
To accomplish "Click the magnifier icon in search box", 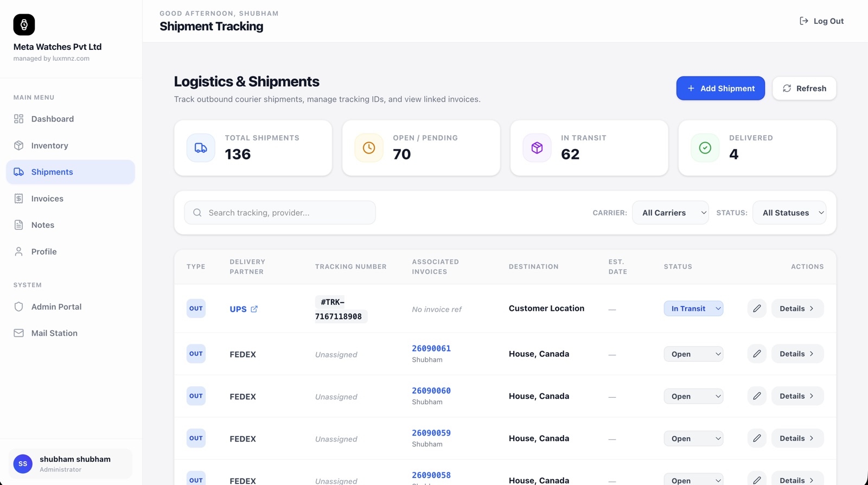I will coord(197,213).
